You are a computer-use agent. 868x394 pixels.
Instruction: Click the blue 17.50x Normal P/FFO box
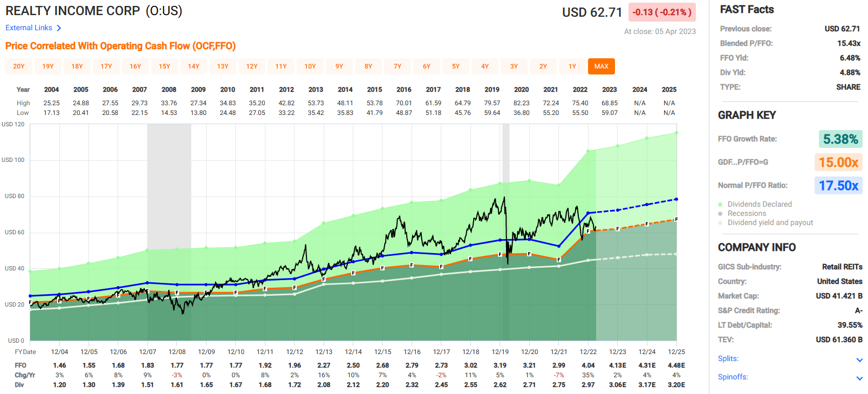pos(838,186)
